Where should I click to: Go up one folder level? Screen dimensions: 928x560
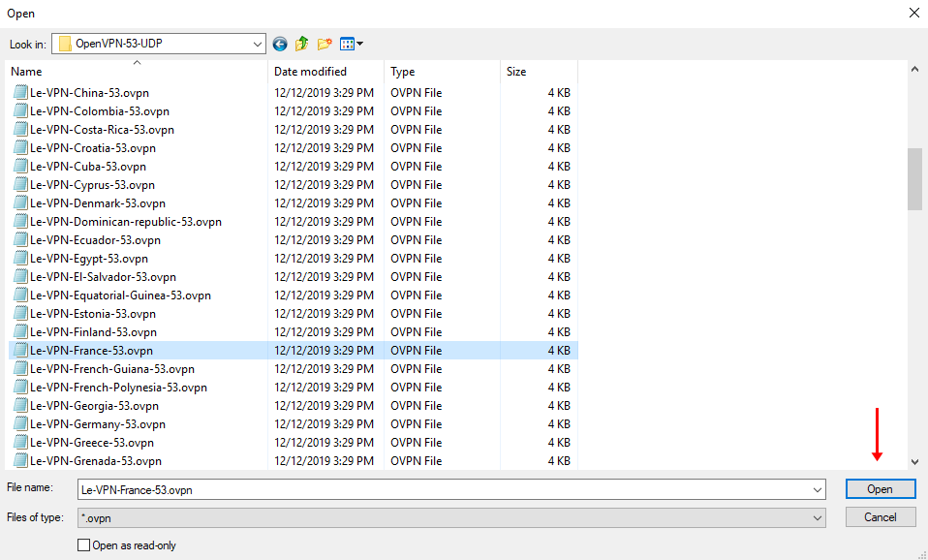(302, 44)
